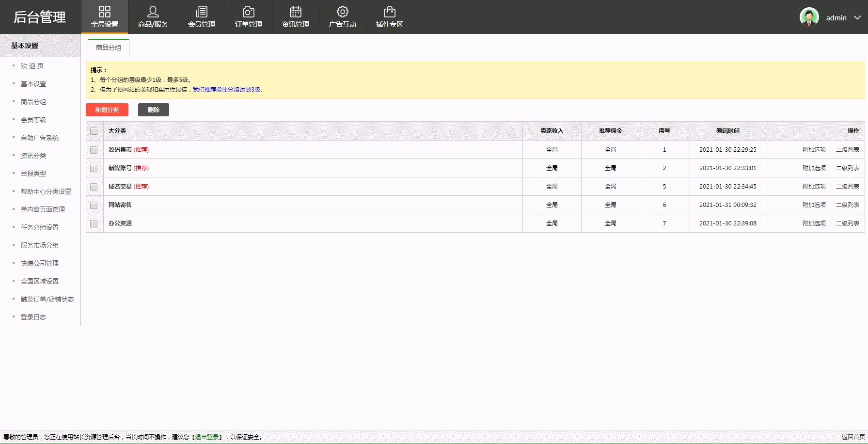Viewport: 868px width, 444px height.
Task: Click the 后台管理 logo title
Action: pyautogui.click(x=40, y=17)
